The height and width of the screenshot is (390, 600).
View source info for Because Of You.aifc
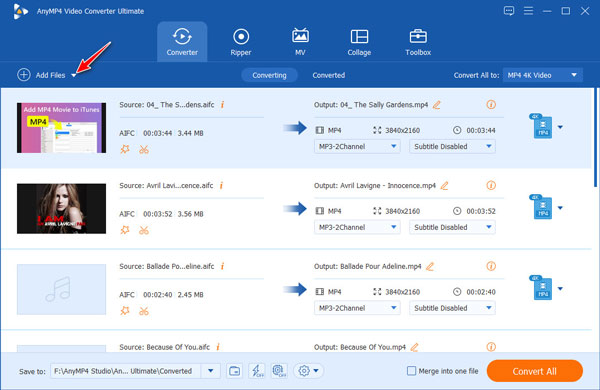[x=218, y=347]
